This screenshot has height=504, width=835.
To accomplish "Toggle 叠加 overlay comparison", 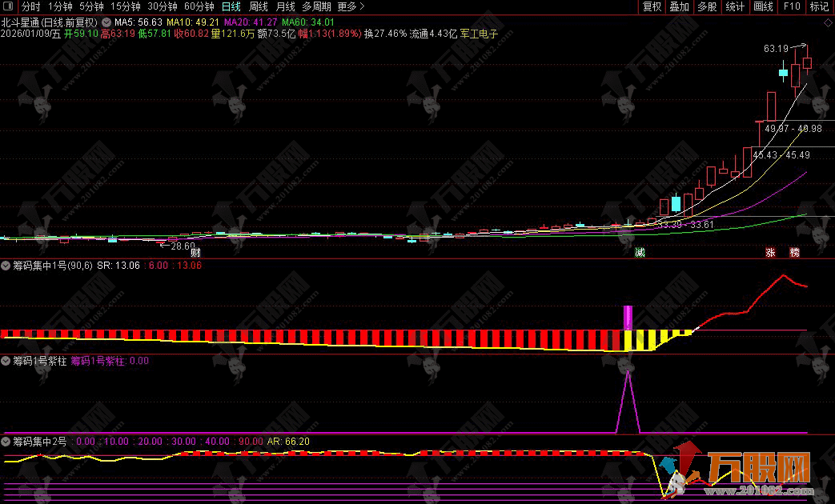I will pyautogui.click(x=679, y=6).
